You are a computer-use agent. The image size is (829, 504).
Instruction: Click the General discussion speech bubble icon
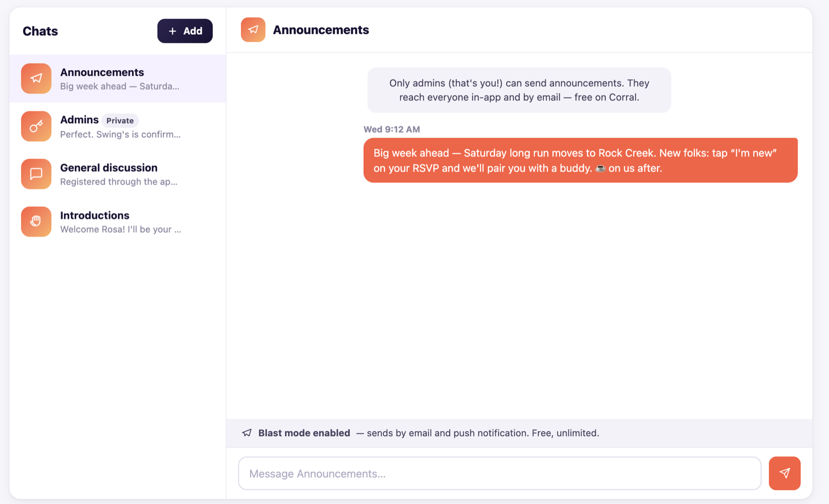coord(36,174)
